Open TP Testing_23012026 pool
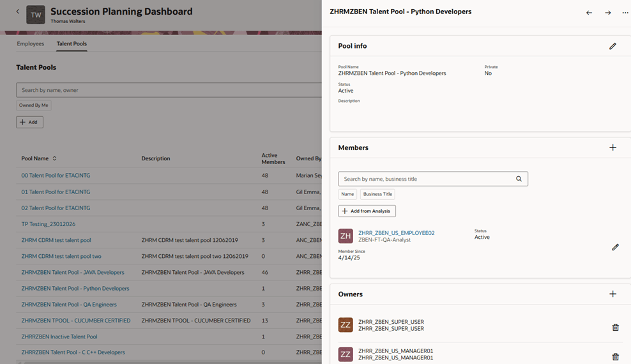The height and width of the screenshot is (364, 631). 49,224
